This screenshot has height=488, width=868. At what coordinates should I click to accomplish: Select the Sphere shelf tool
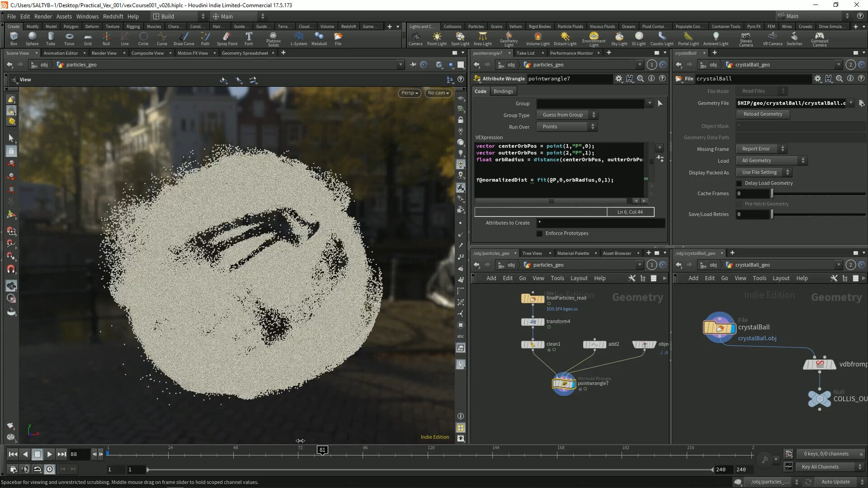click(x=32, y=37)
